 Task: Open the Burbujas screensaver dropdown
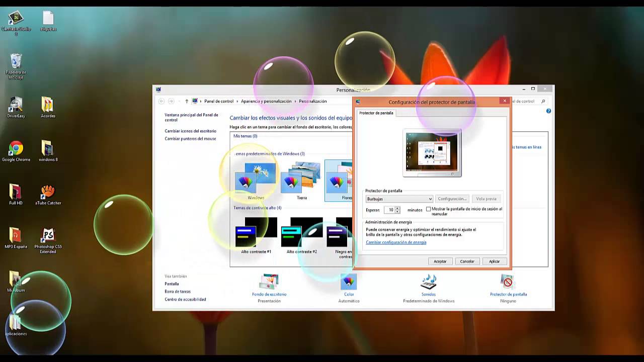coord(399,199)
